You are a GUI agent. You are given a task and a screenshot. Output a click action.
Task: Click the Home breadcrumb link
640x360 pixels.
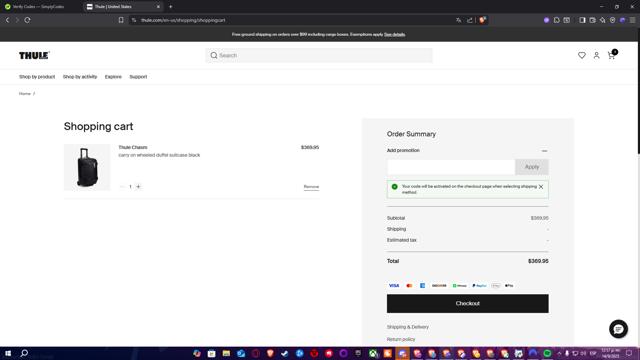click(x=25, y=94)
